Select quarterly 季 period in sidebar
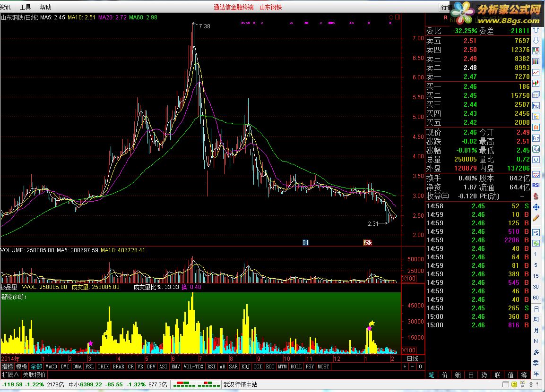 tap(536, 363)
